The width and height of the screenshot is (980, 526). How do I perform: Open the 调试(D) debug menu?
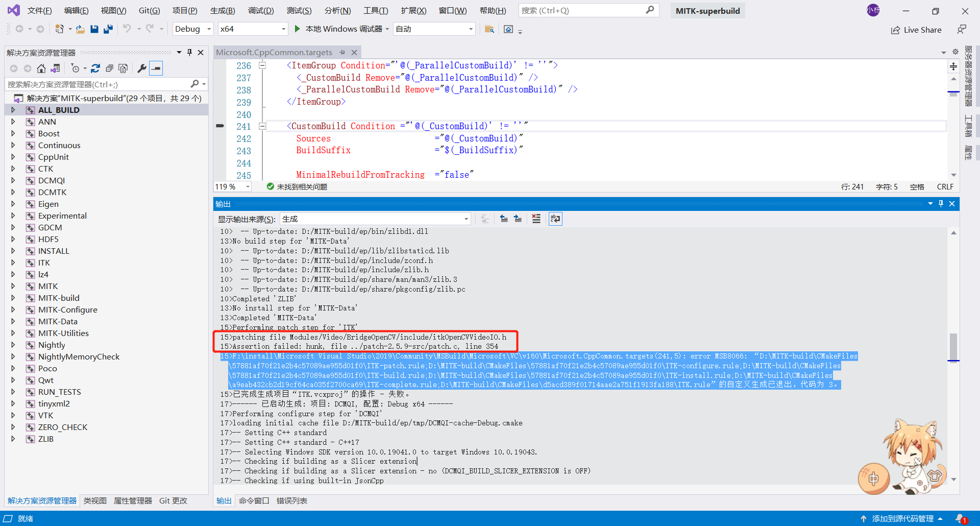[x=261, y=10]
